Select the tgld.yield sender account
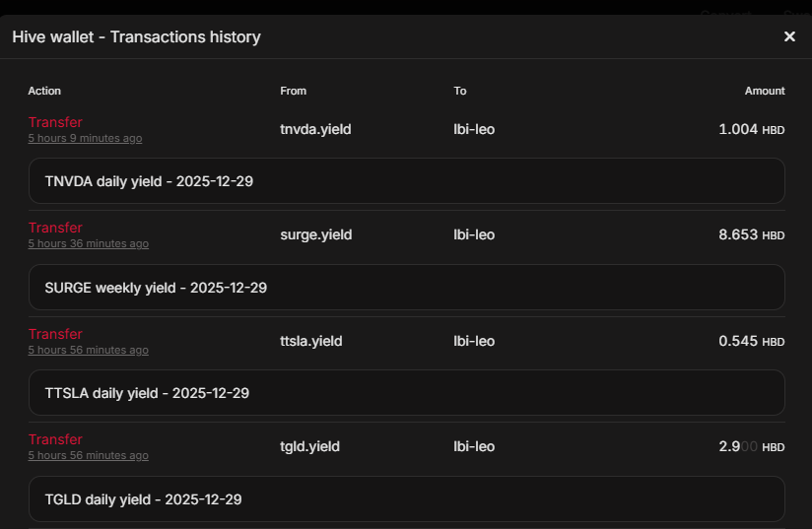The image size is (812, 529). (309, 446)
